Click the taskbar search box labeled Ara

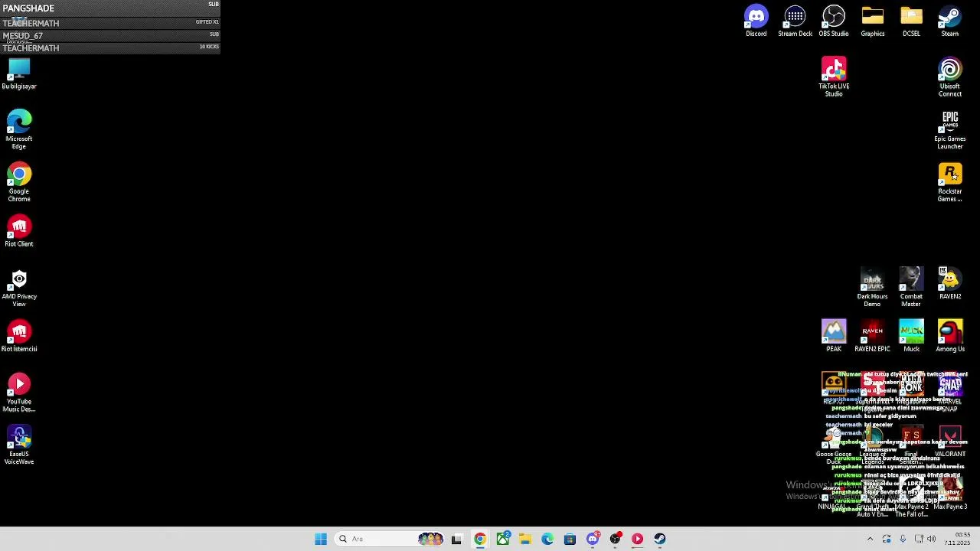390,539
